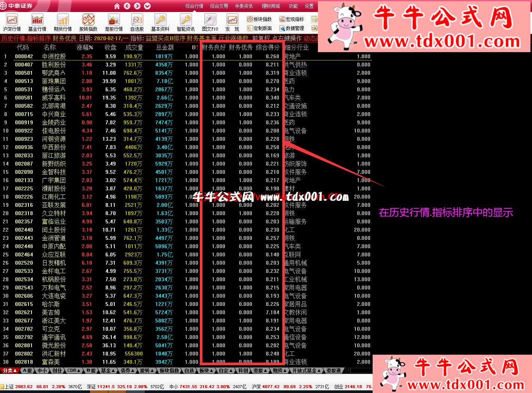Sort by 成交量 column header
The height and width of the screenshot is (393, 532).
pos(134,47)
